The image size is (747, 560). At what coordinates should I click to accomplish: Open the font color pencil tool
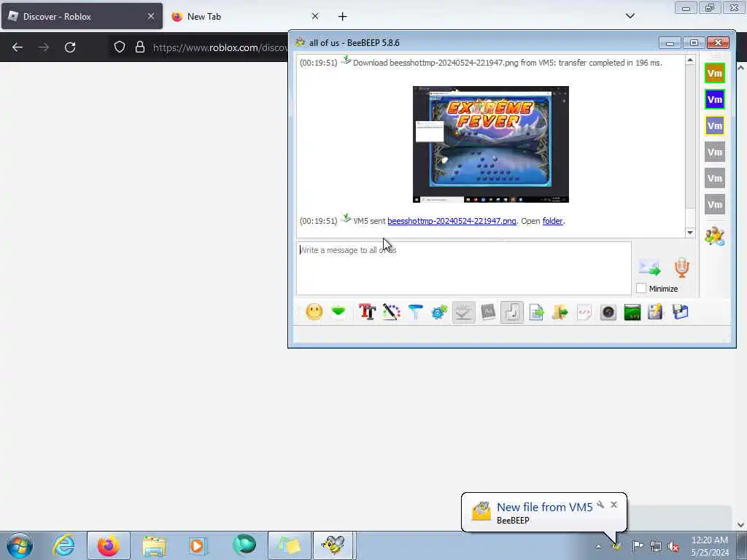pos(391,312)
